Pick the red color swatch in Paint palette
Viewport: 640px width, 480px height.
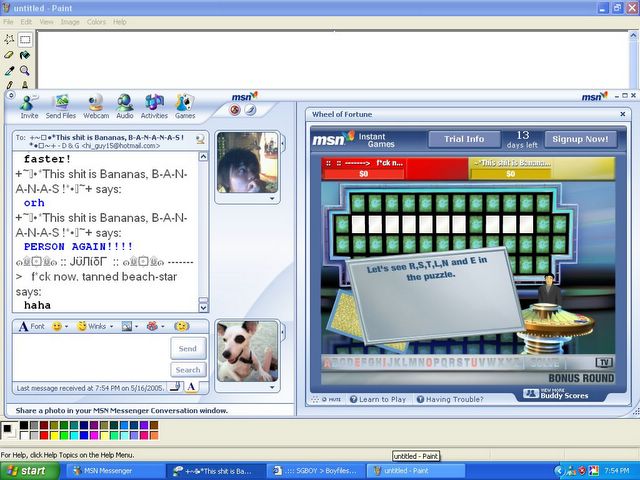(44, 435)
